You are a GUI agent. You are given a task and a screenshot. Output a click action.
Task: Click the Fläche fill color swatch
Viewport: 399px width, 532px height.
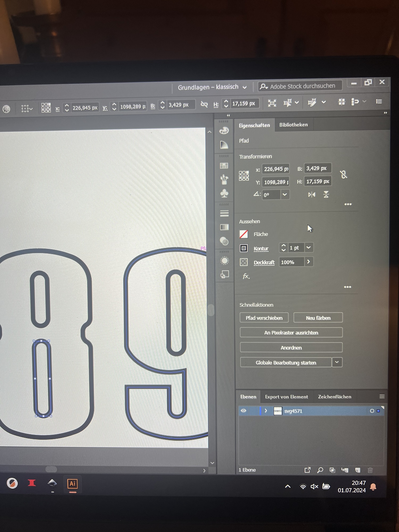(x=244, y=234)
